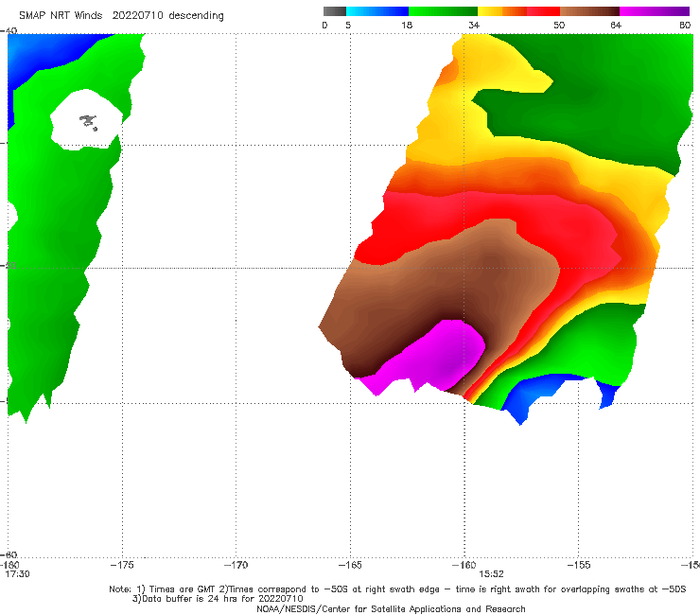Screen dimensions: 700x615
Task: Click the gray island marker inside white hole
Action: click(88, 122)
